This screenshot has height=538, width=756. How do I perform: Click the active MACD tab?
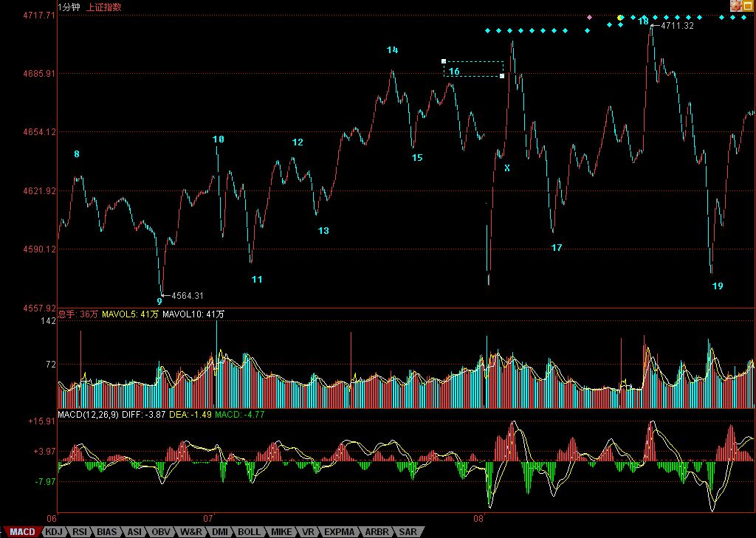pyautogui.click(x=21, y=531)
